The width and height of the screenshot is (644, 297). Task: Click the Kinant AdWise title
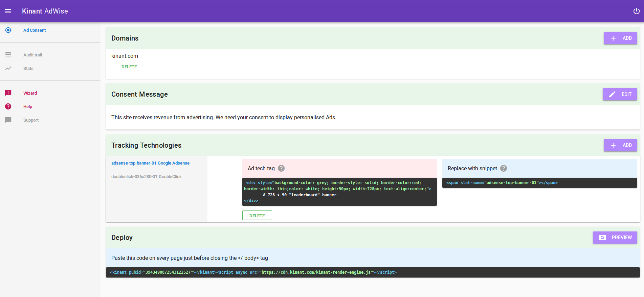(x=45, y=11)
